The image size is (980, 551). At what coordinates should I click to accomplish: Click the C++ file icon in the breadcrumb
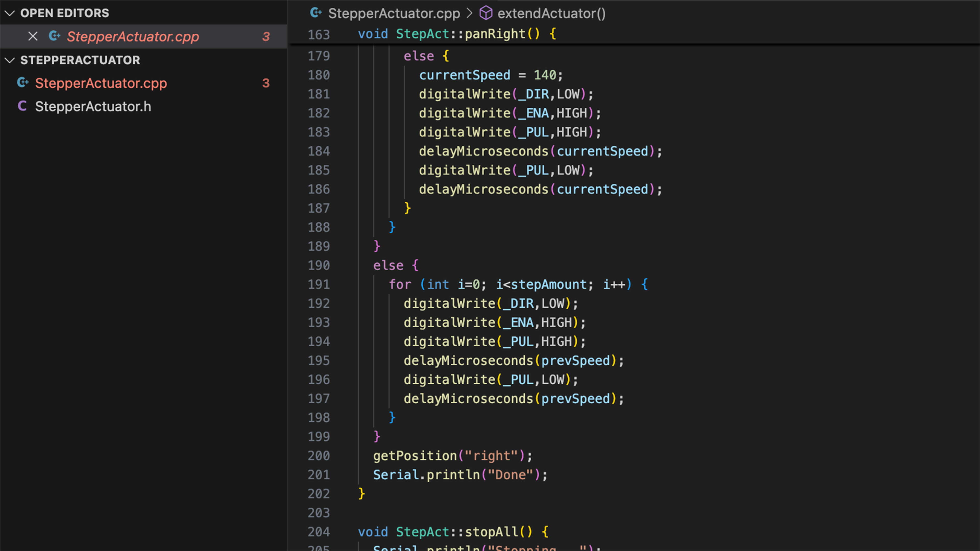pos(316,13)
